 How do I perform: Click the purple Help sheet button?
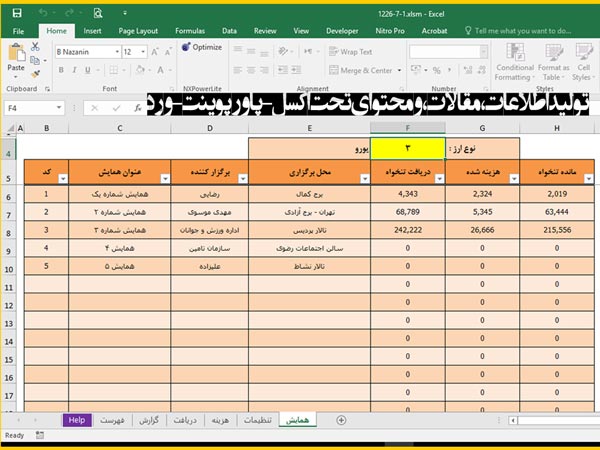coord(77,420)
